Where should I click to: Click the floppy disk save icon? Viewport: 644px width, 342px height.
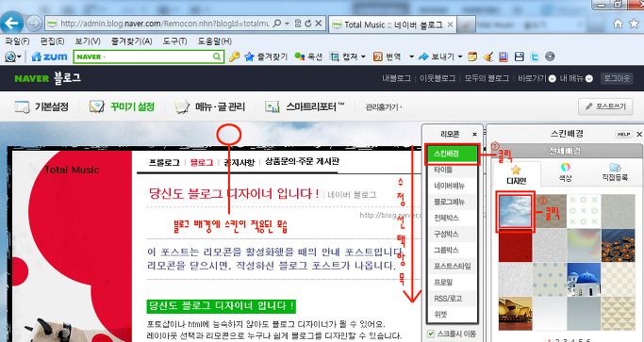[520, 57]
